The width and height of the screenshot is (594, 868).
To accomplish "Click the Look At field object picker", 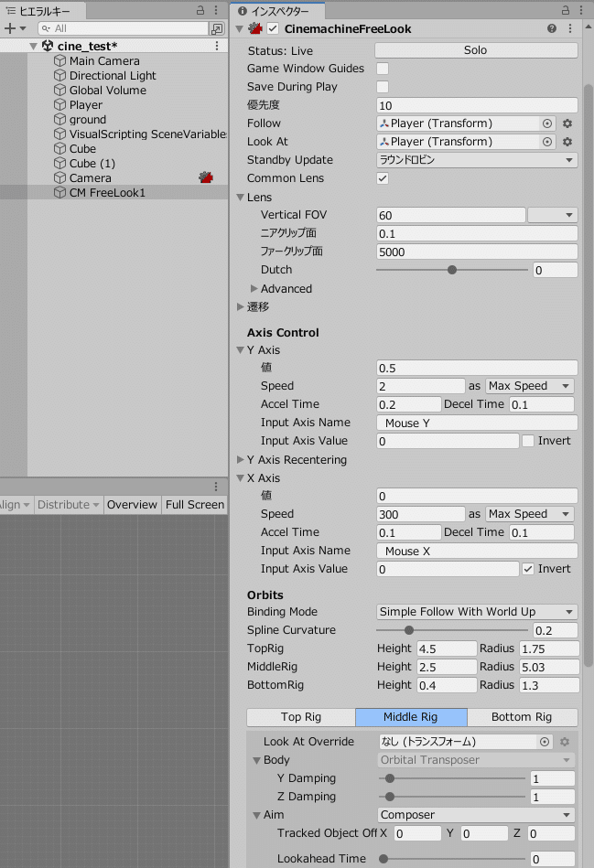I will 547,142.
